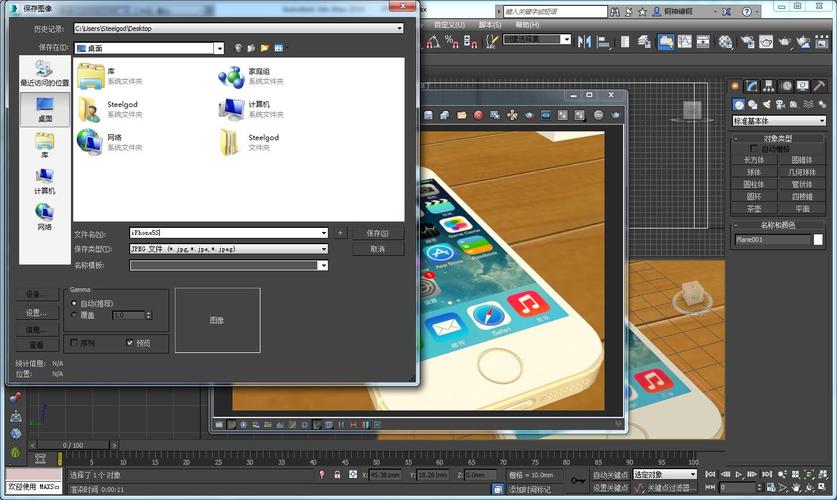Screen dimensions: 837x500
Task: Select Desktop in the places sidebar
Action: click(45, 110)
